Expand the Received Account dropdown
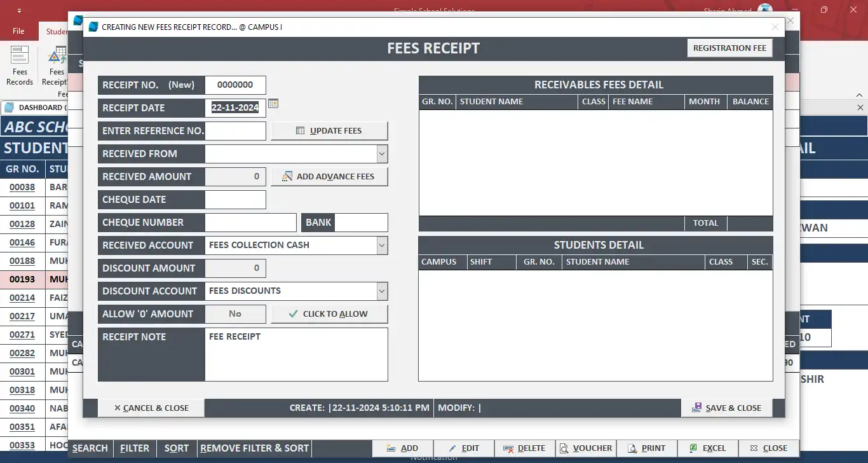This screenshot has height=463, width=868. [381, 245]
